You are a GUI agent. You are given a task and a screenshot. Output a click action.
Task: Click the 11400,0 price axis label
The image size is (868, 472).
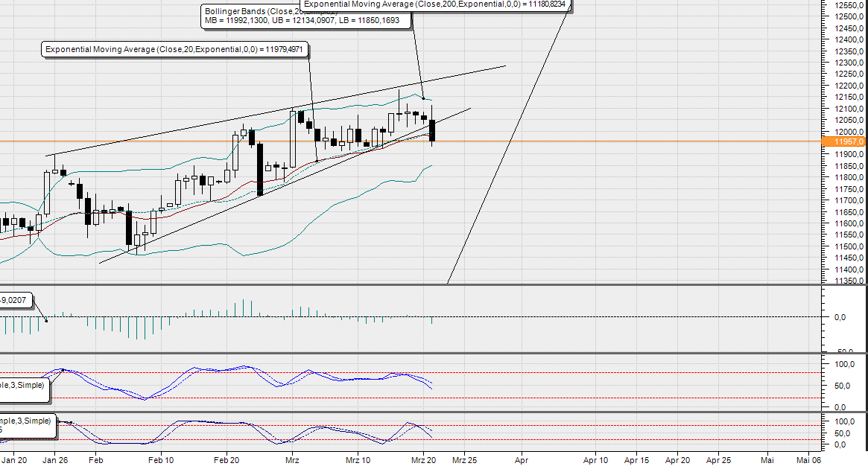[849, 270]
